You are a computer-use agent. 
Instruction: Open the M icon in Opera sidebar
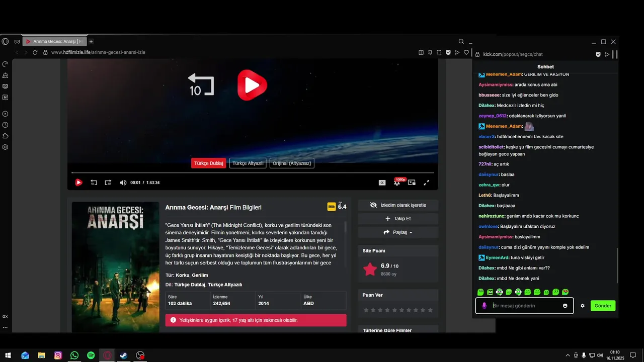(5, 97)
